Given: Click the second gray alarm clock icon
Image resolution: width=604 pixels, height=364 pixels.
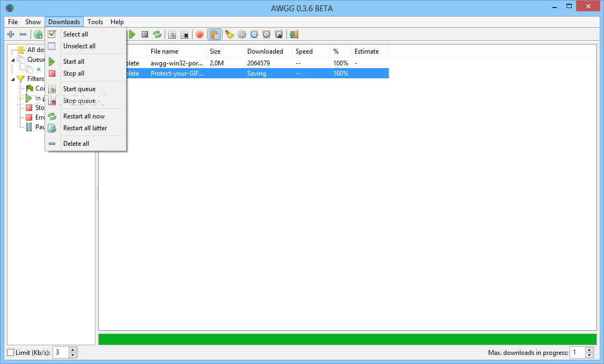Looking at the screenshot, I should point(279,34).
